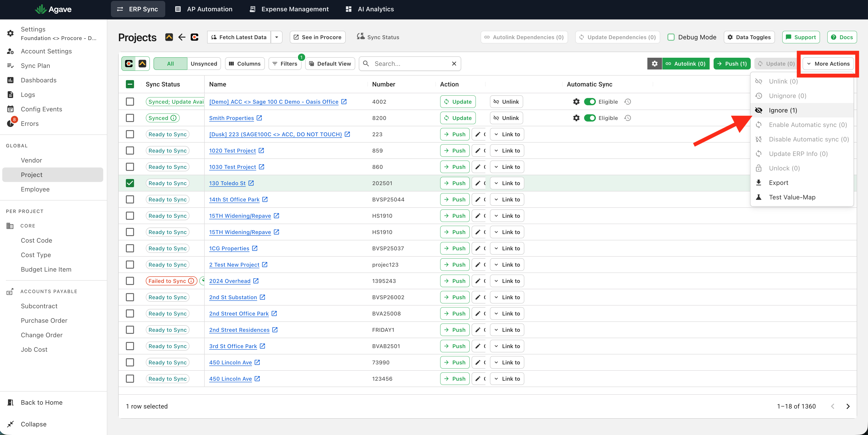This screenshot has height=435, width=868.
Task: Enable the Debug Mode checkbox
Action: pyautogui.click(x=671, y=37)
